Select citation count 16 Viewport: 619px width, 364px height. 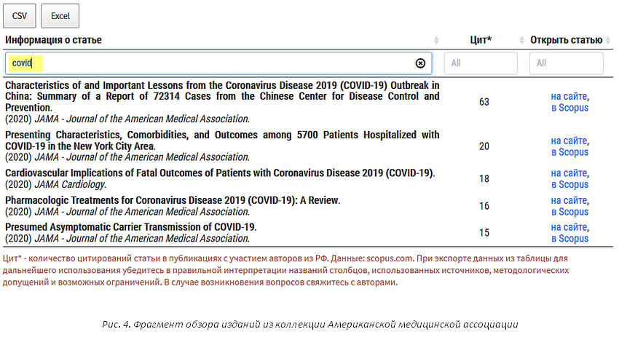[x=484, y=206]
